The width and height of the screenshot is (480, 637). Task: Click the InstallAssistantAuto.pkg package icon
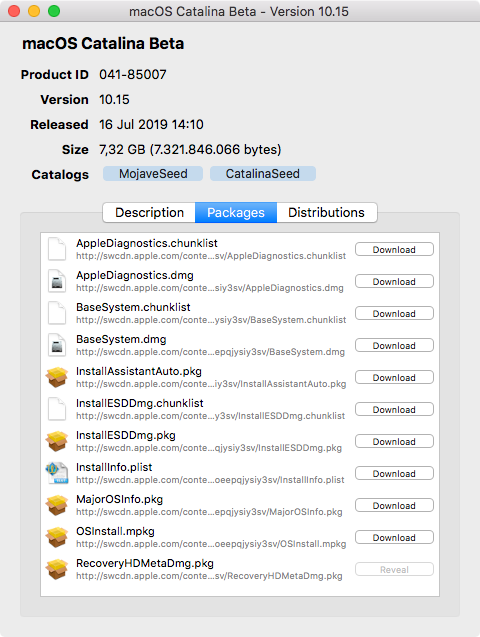57,377
